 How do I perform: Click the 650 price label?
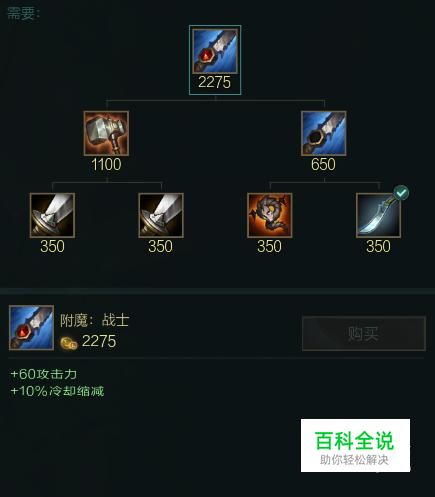(x=323, y=165)
